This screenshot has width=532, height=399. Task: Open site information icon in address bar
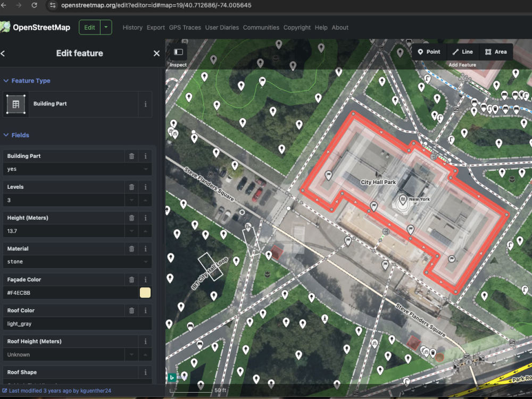53,5
